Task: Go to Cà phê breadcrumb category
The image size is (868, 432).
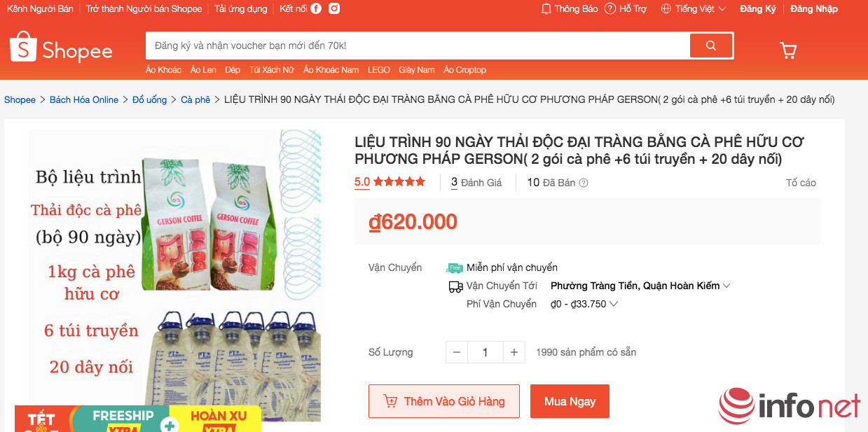Action: point(195,100)
